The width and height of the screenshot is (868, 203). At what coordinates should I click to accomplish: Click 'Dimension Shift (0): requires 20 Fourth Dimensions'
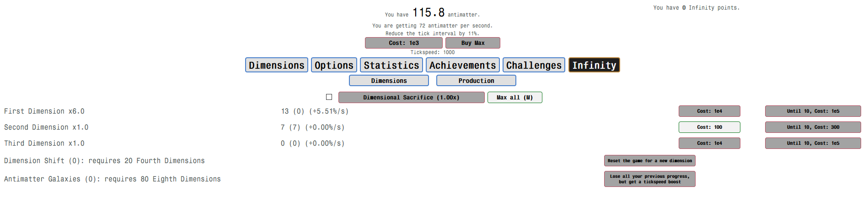click(104, 161)
